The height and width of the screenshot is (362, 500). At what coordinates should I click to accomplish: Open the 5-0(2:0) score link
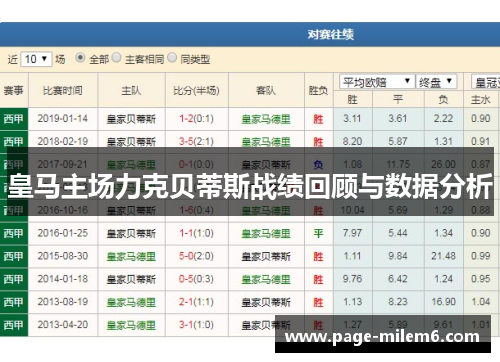pyautogui.click(x=196, y=256)
